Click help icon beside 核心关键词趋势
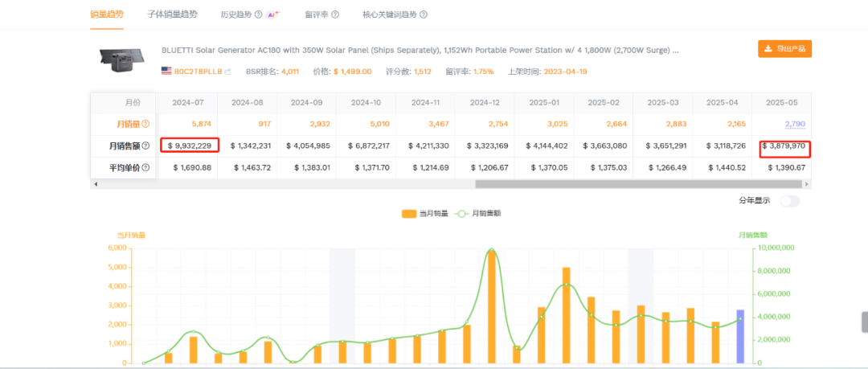868x369 pixels. point(424,14)
